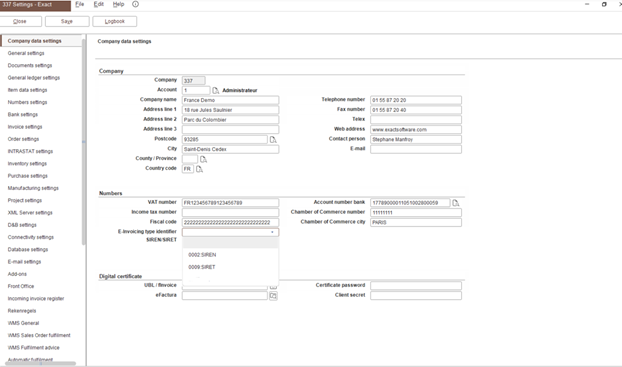Click the Fiscal code field
Image resolution: width=622 pixels, height=367 pixels.
point(230,222)
